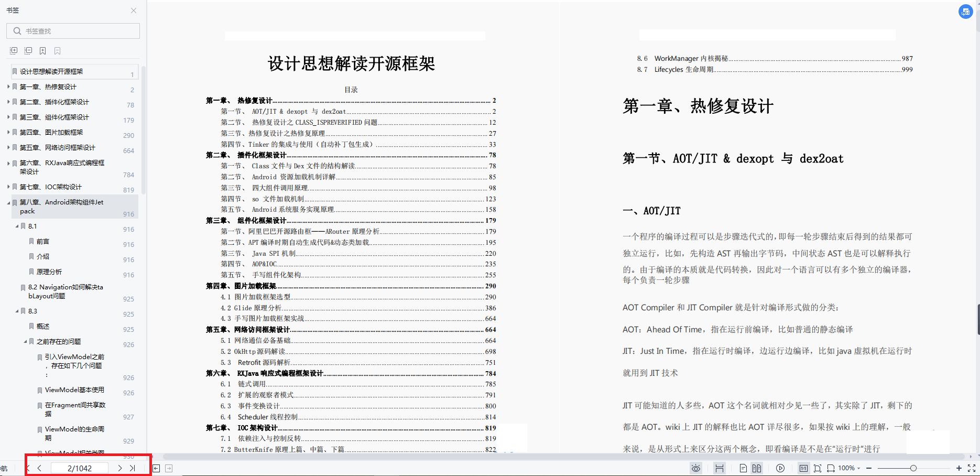
Task: Expand the 第七章、IOC架构设计 bookmark
Action: [8, 187]
